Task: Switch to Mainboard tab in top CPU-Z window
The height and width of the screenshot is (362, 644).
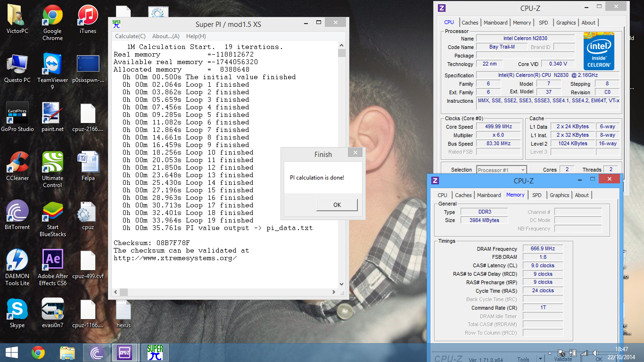Action: (495, 23)
